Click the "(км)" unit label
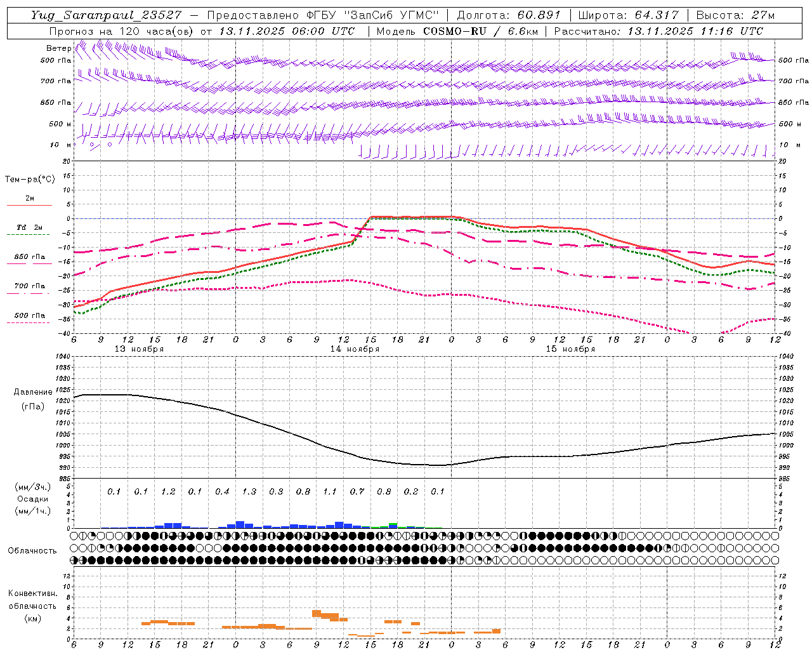This screenshot has height=650, width=812. tap(32, 618)
